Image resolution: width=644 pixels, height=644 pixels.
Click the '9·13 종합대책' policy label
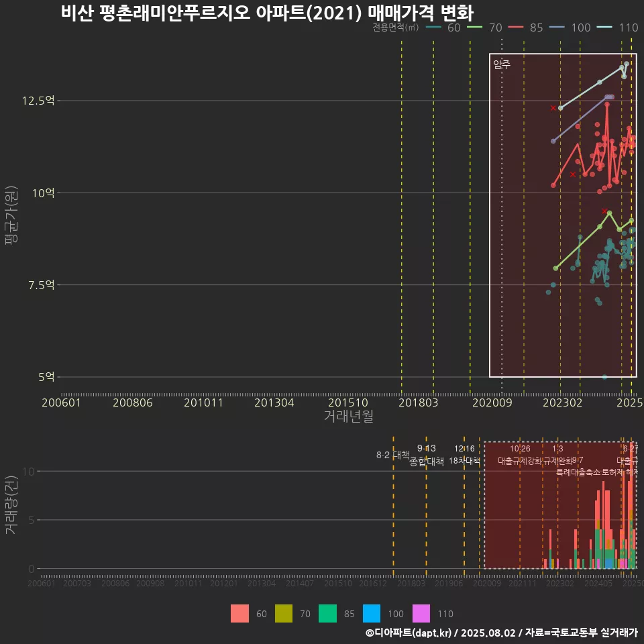tap(427, 455)
